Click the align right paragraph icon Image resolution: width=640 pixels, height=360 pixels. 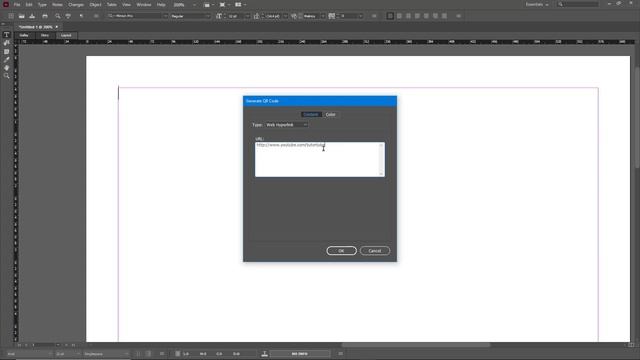tap(408, 16)
